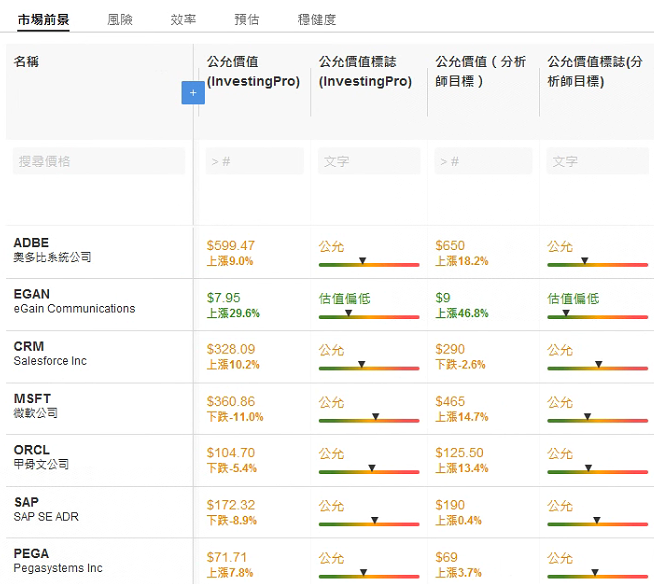Click SAP analyst target gauge bar
The height and width of the screenshot is (584, 654).
(597, 522)
